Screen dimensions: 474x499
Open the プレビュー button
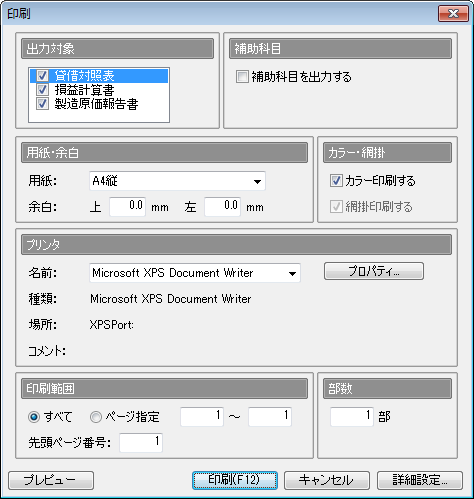pyautogui.click(x=51, y=480)
